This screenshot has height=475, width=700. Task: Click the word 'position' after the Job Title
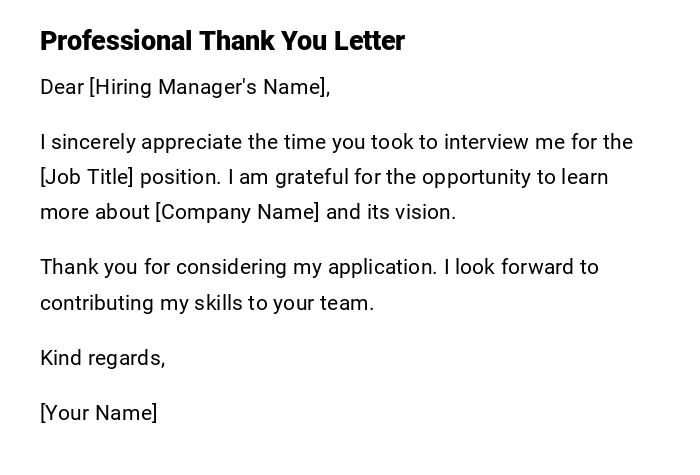[179, 177]
